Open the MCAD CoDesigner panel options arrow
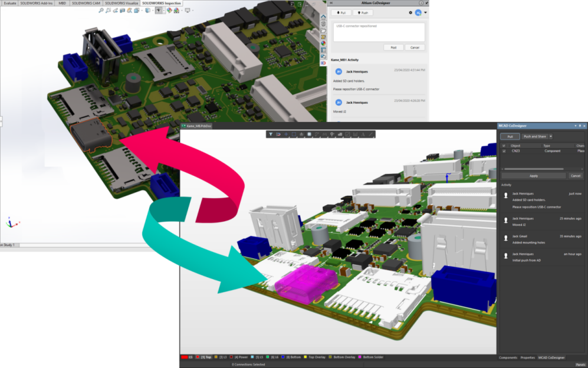The image size is (588, 368). [575, 126]
